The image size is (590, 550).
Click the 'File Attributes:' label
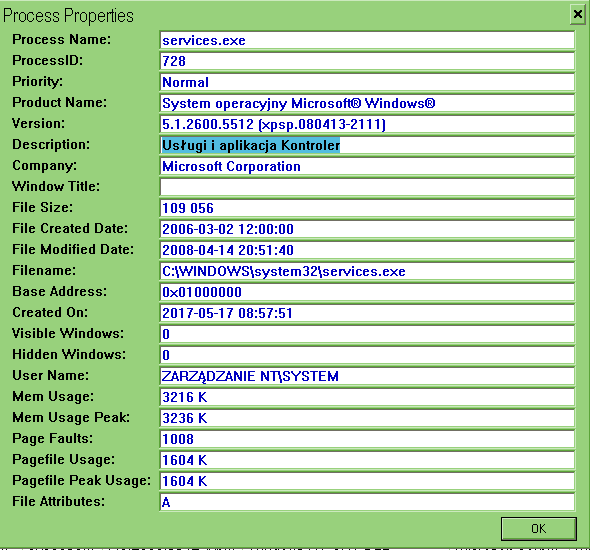pos(58,501)
